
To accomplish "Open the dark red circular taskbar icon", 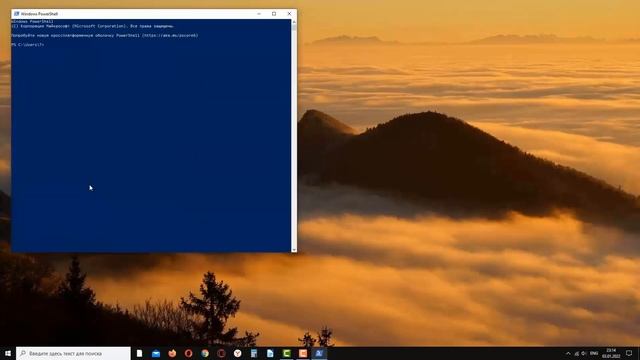I will pyautogui.click(x=221, y=353).
